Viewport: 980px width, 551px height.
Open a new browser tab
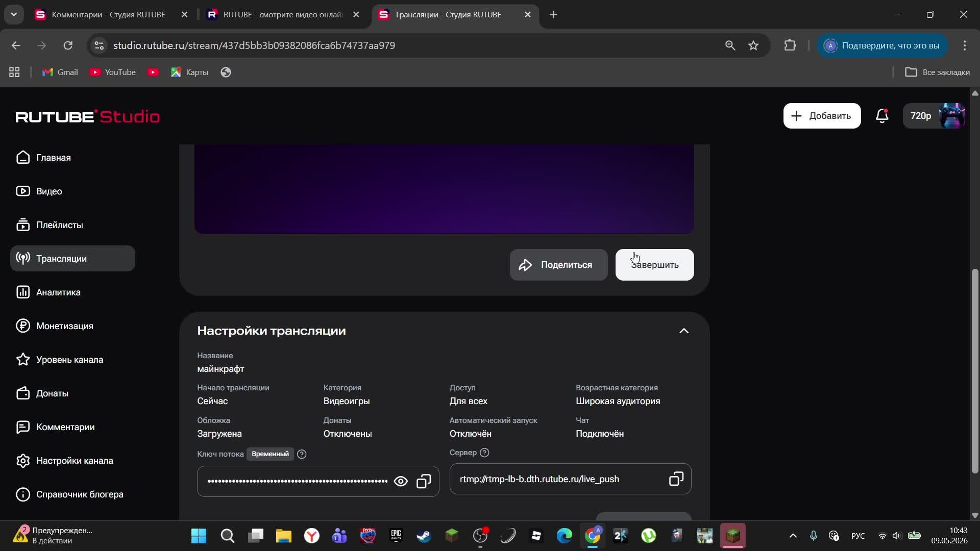553,15
